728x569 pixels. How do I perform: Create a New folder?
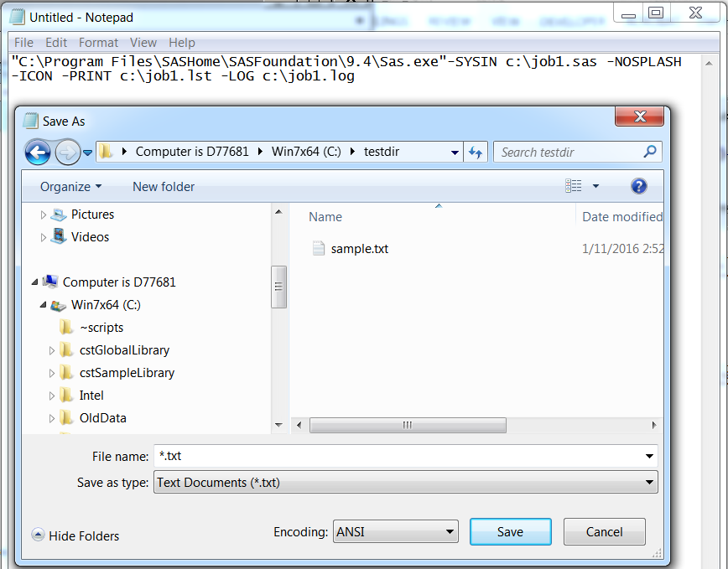point(163,186)
